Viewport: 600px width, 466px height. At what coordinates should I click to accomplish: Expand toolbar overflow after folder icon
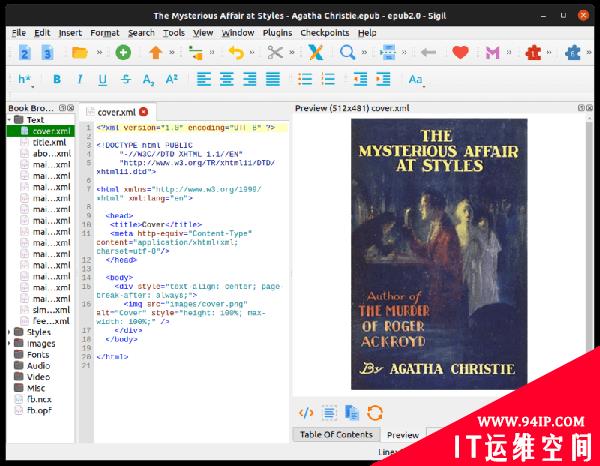click(99, 52)
